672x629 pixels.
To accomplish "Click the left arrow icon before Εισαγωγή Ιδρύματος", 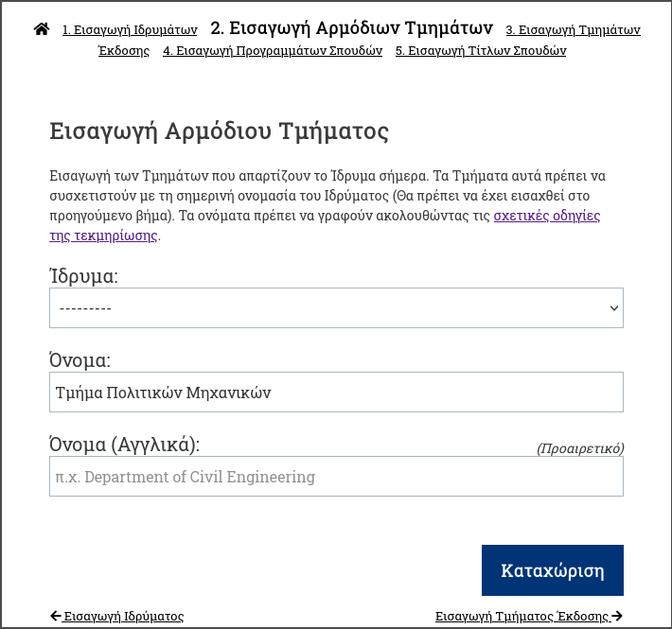I will 56,616.
